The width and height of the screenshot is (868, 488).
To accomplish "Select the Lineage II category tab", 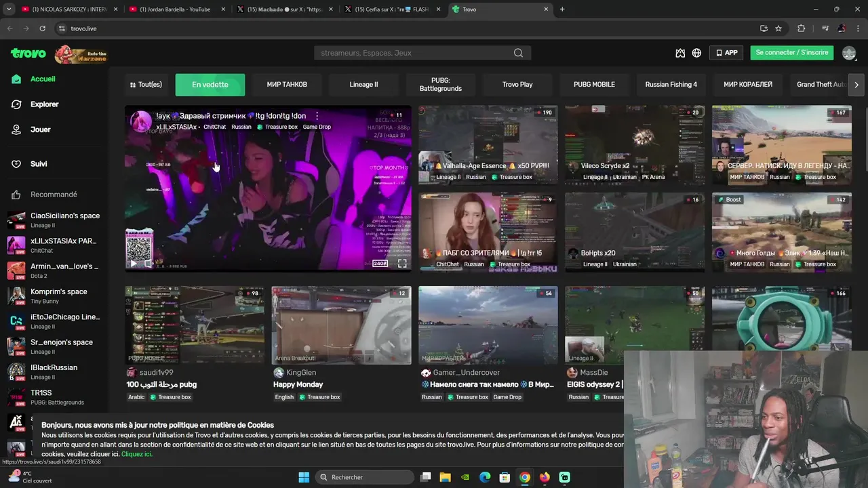I will 363,85.
